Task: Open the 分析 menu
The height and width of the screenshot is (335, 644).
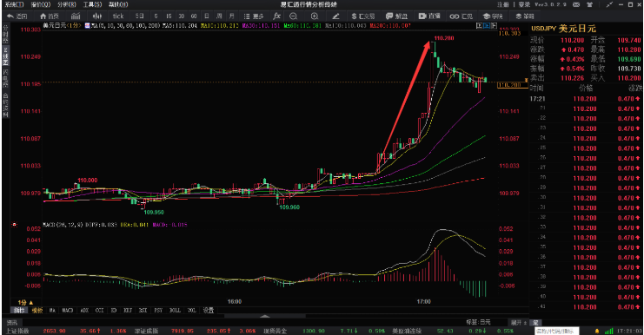Action: point(67,4)
